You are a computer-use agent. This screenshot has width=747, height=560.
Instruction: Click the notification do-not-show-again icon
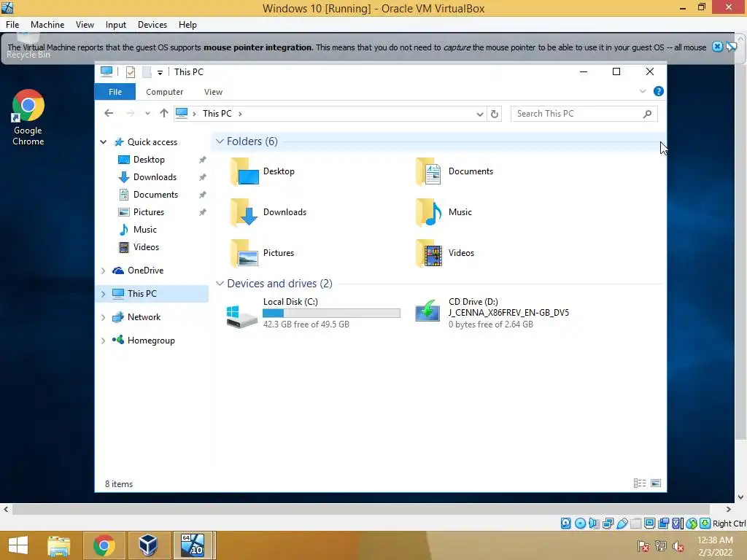pyautogui.click(x=731, y=47)
